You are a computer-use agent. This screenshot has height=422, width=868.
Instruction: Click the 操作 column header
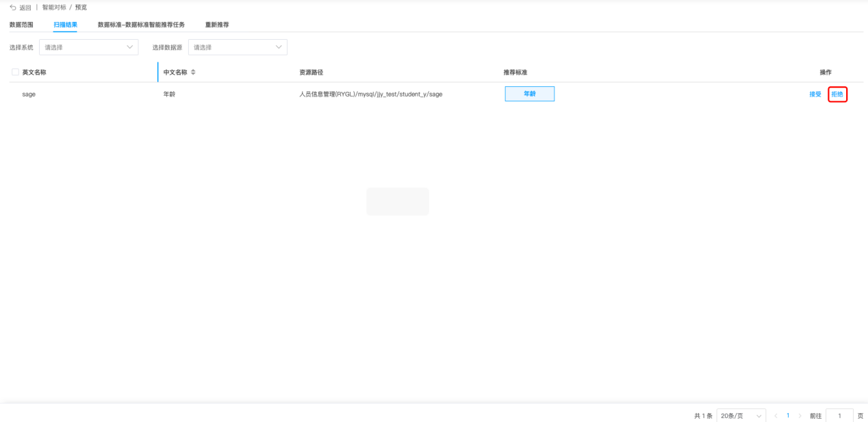826,72
